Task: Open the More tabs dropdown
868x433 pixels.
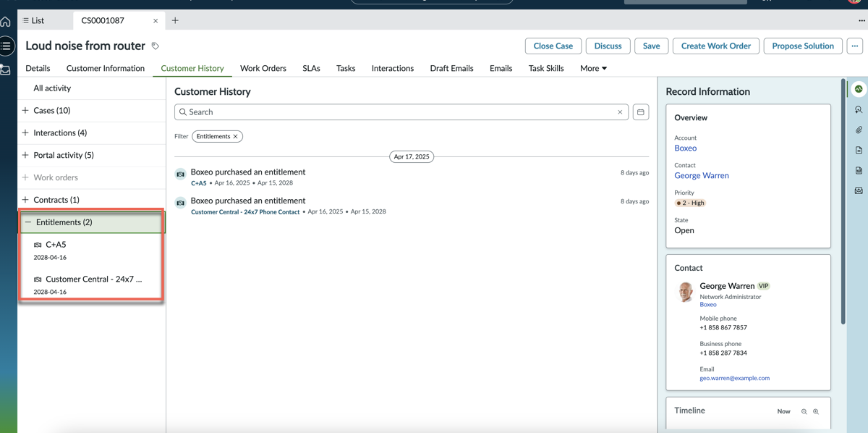Action: point(593,68)
